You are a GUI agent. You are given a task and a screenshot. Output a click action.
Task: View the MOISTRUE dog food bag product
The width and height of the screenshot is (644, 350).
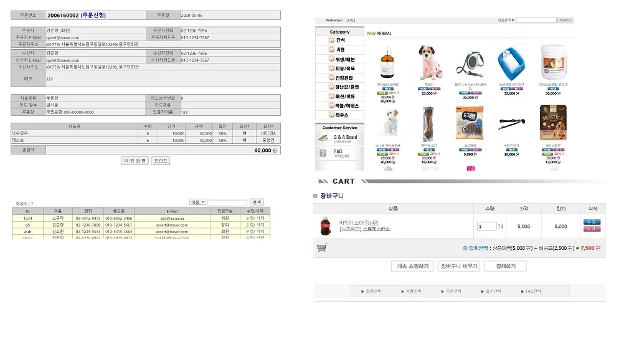[x=553, y=123]
